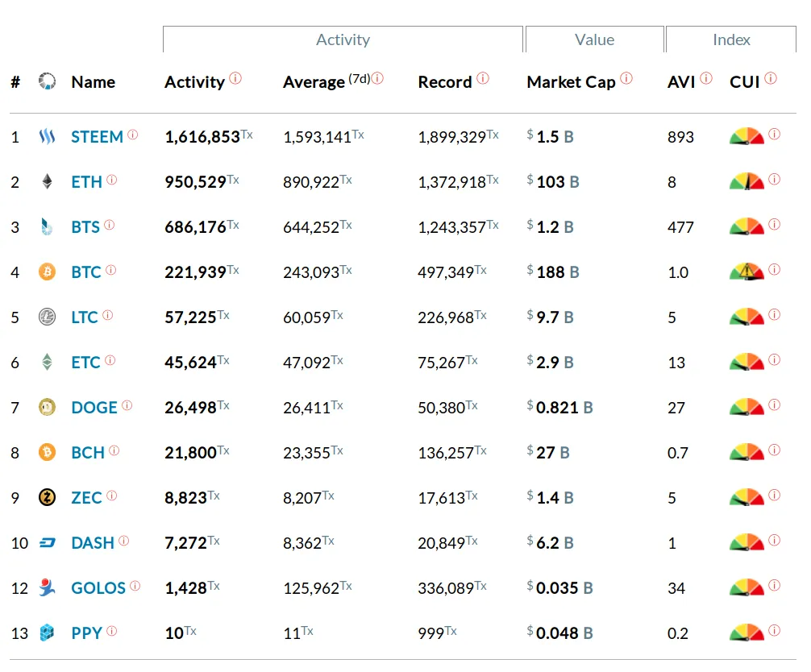Click the DOGE coin logo icon
The height and width of the screenshot is (672, 811).
coord(47,407)
